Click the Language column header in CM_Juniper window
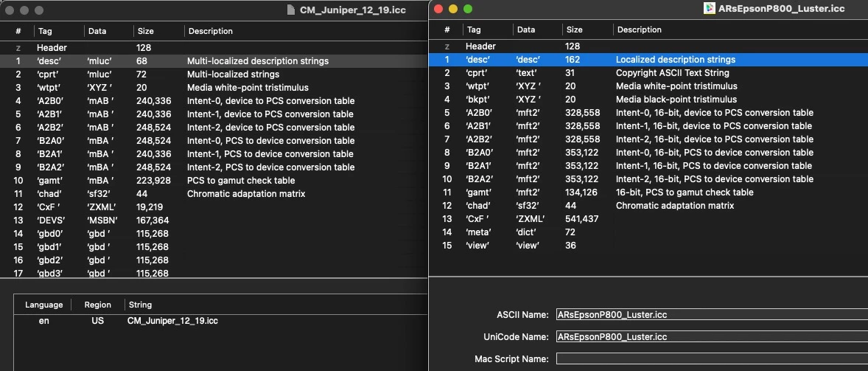 tap(43, 305)
